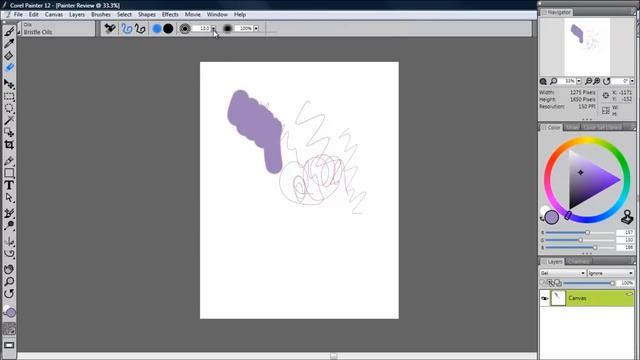Open the Canvas menu
This screenshot has height=360, width=640.
click(54, 14)
